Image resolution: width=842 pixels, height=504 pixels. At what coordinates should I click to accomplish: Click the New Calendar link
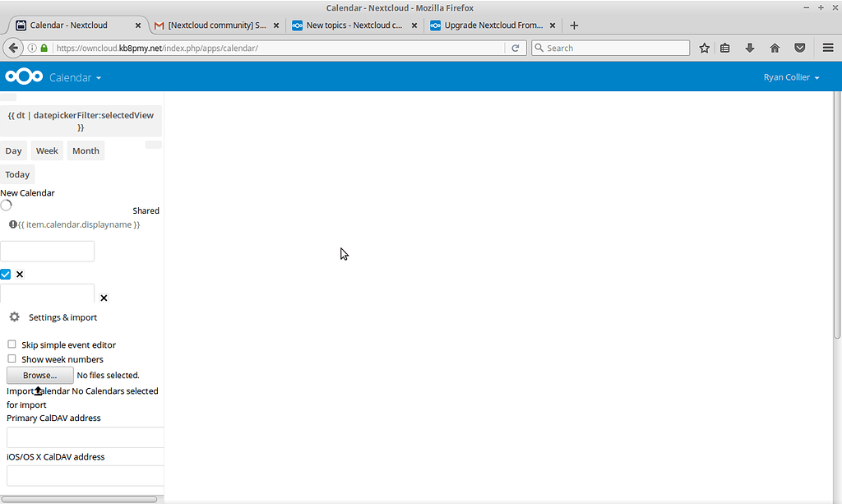pos(27,192)
